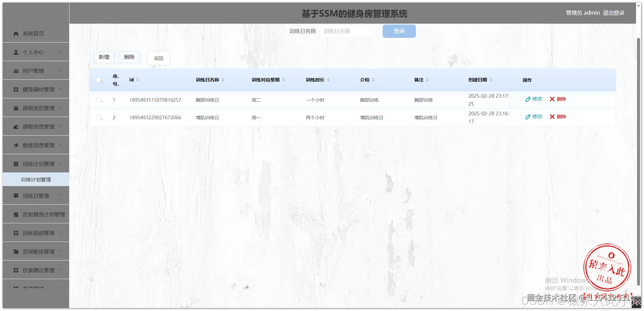Click the sort arrows on 创建日期 column
The image size is (644, 311).
point(491,80)
